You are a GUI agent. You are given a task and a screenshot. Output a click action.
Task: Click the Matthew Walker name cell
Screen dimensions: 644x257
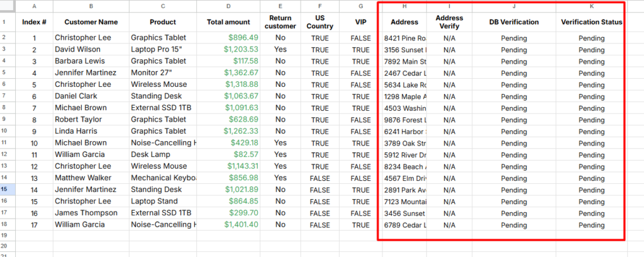pos(82,178)
